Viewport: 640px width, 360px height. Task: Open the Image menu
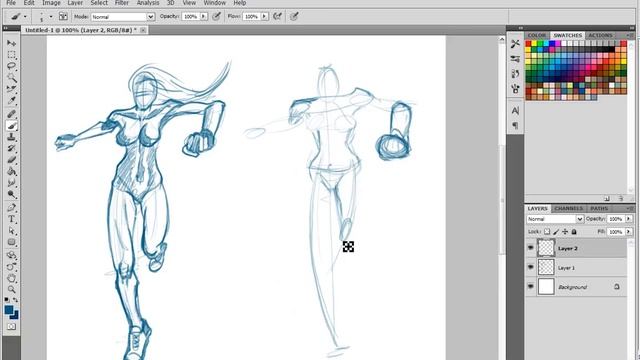[51, 3]
